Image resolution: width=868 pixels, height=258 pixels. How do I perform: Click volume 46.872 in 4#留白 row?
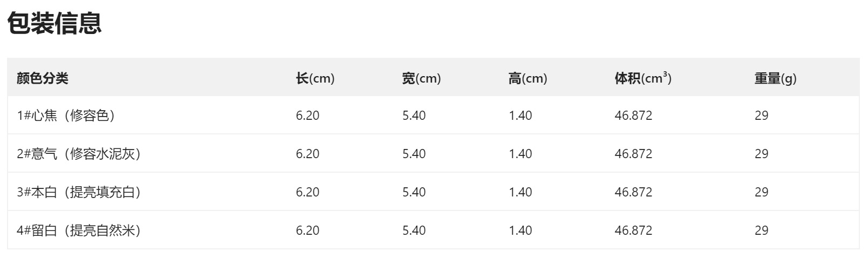click(x=633, y=230)
